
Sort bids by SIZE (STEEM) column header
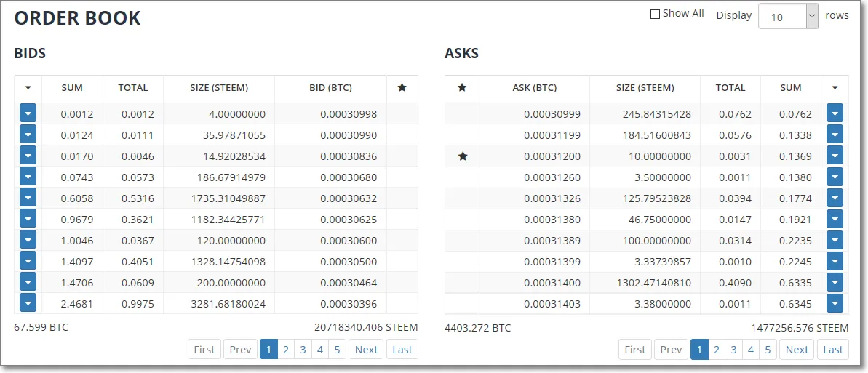click(218, 88)
